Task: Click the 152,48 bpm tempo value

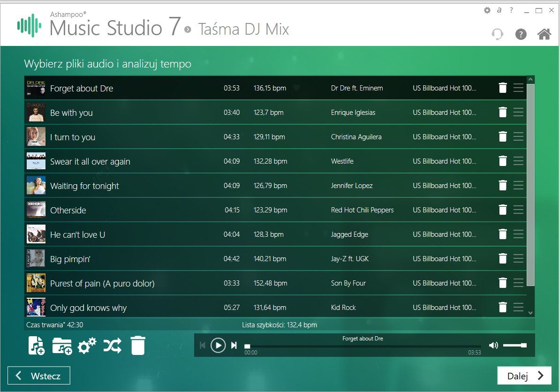Action: click(270, 283)
